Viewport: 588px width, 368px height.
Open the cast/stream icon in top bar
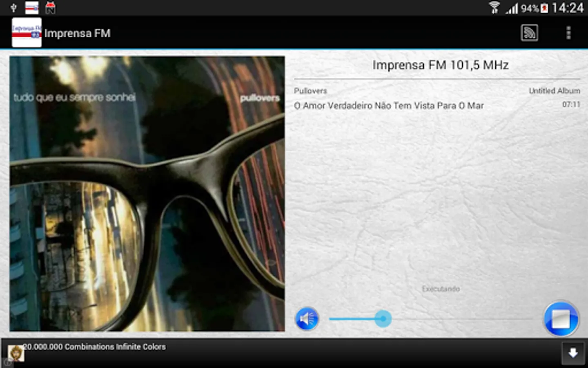point(529,33)
